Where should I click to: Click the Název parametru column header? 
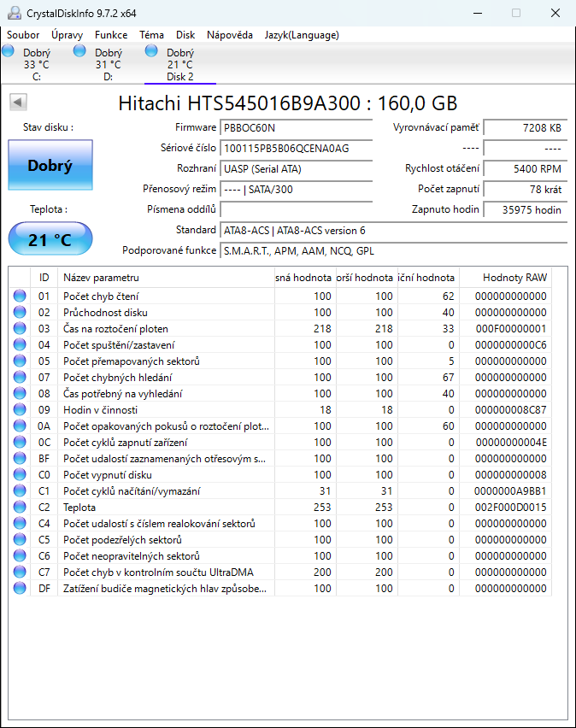pos(166,278)
